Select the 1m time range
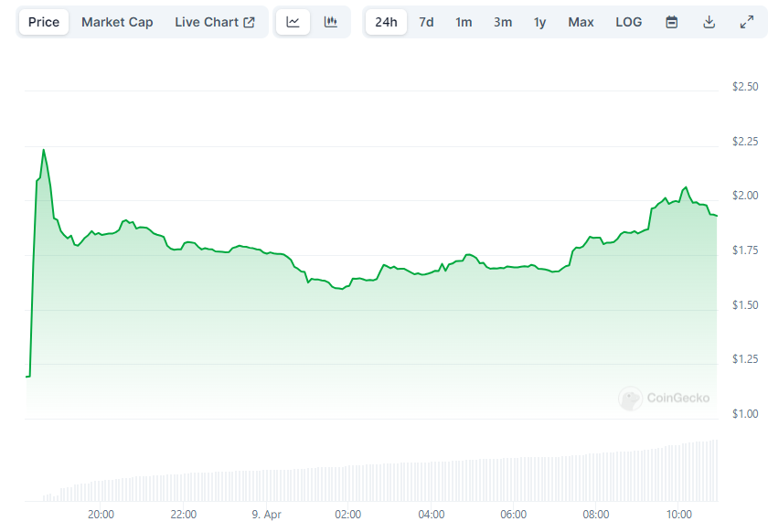 click(464, 22)
